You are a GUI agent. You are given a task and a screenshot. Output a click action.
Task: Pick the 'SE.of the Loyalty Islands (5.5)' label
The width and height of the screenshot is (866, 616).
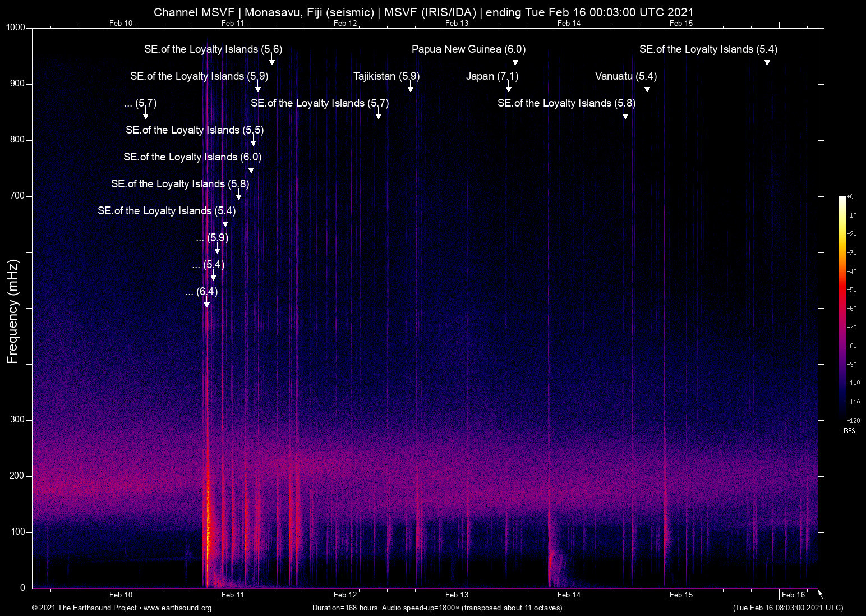(x=195, y=130)
